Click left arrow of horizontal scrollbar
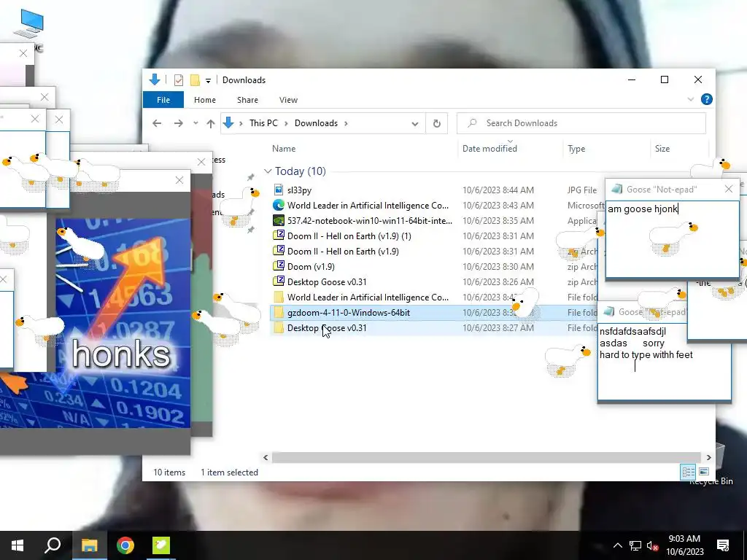The width and height of the screenshot is (747, 560). pyautogui.click(x=266, y=458)
